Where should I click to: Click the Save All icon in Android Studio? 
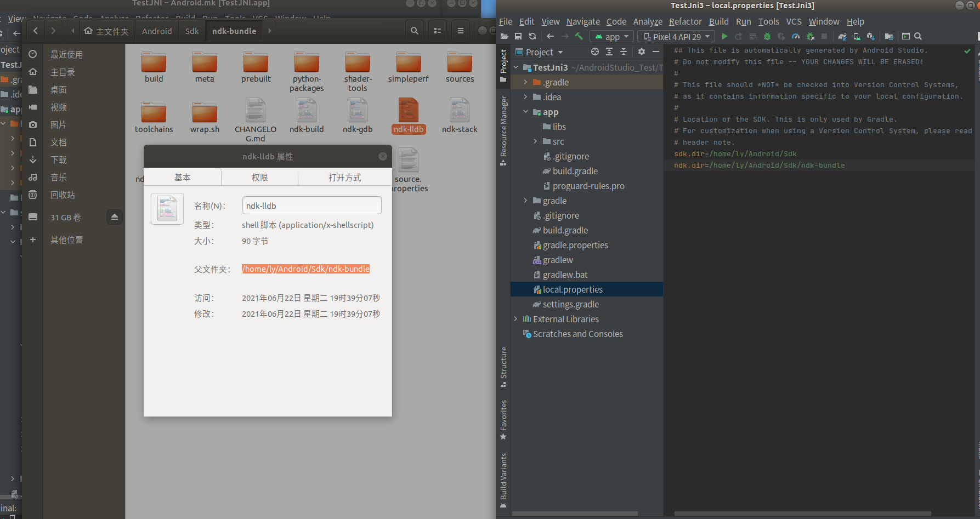click(x=518, y=36)
